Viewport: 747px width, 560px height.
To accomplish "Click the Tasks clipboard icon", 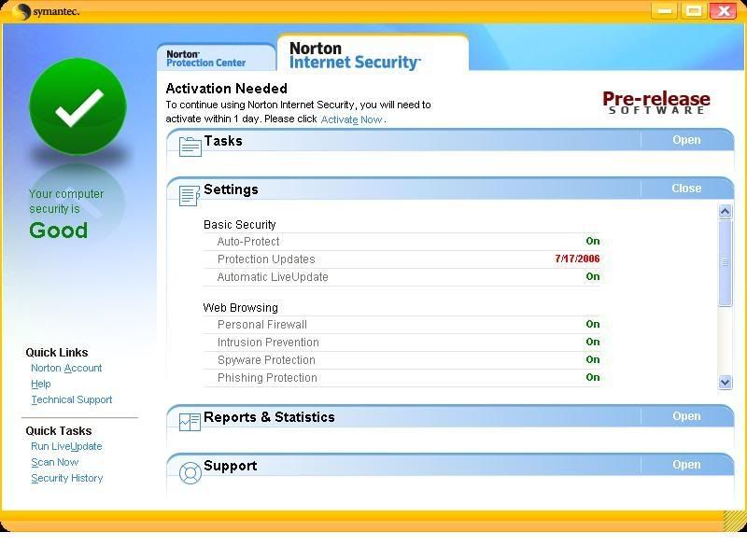I will click(190, 146).
